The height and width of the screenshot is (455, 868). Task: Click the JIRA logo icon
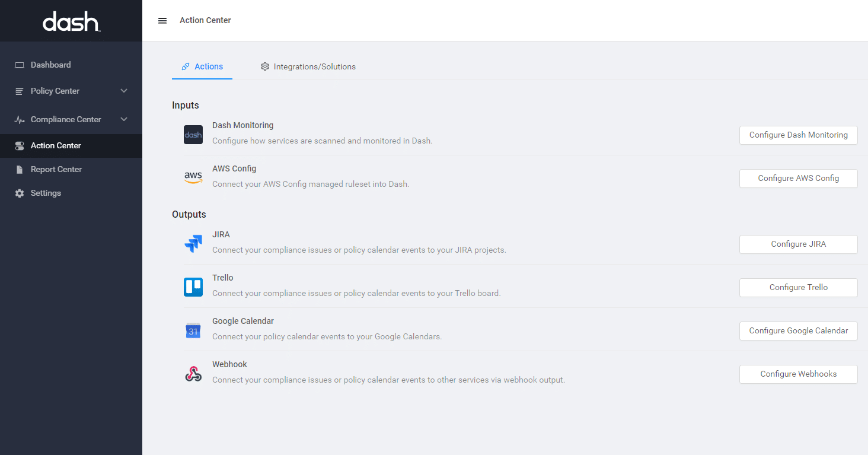(x=193, y=243)
